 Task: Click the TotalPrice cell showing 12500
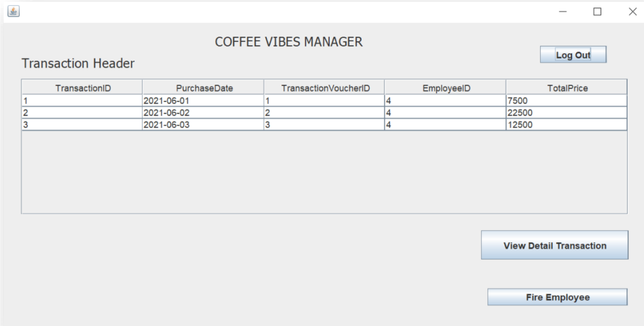[x=566, y=125]
